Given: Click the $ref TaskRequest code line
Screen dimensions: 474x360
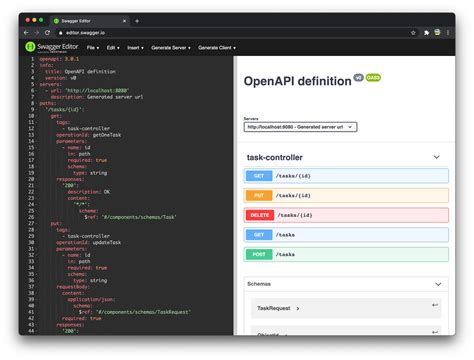Looking at the screenshot, I should (135, 312).
